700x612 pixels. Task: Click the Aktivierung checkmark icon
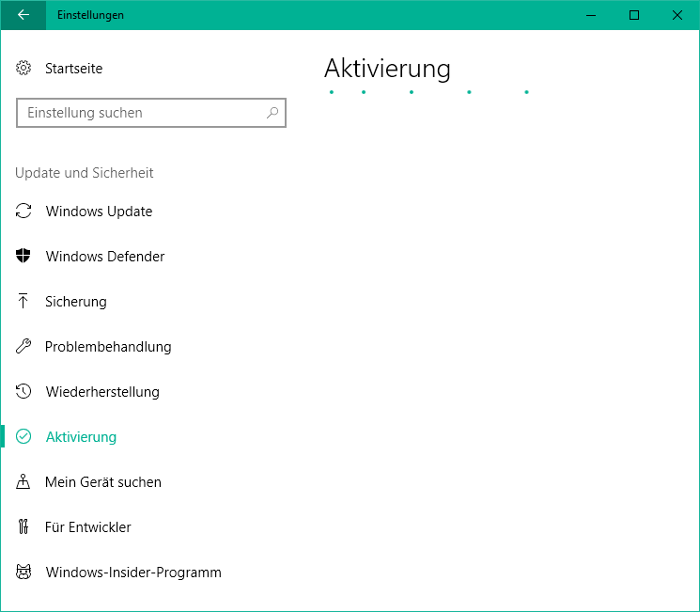tap(23, 436)
